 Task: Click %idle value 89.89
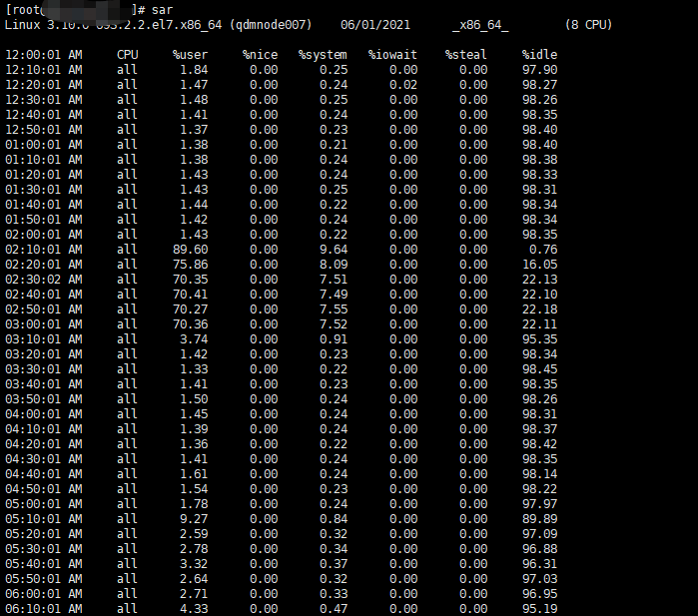click(539, 519)
